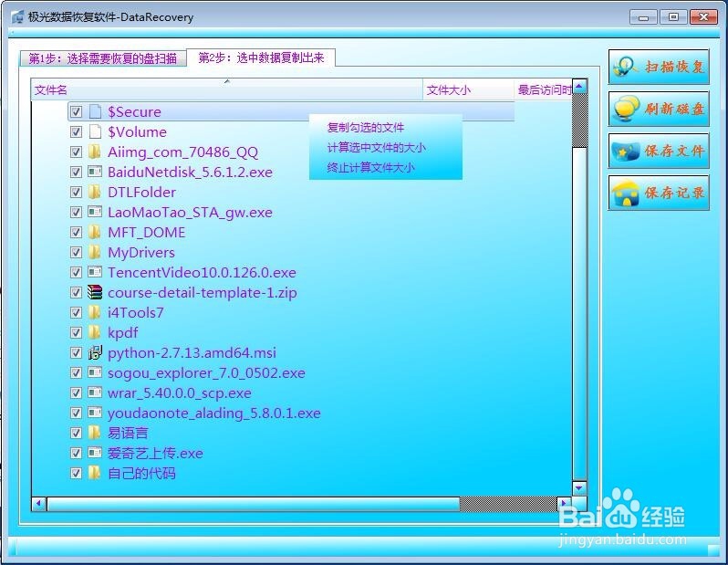Click the TencentVideo exe icon
728x565 pixels.
[95, 272]
